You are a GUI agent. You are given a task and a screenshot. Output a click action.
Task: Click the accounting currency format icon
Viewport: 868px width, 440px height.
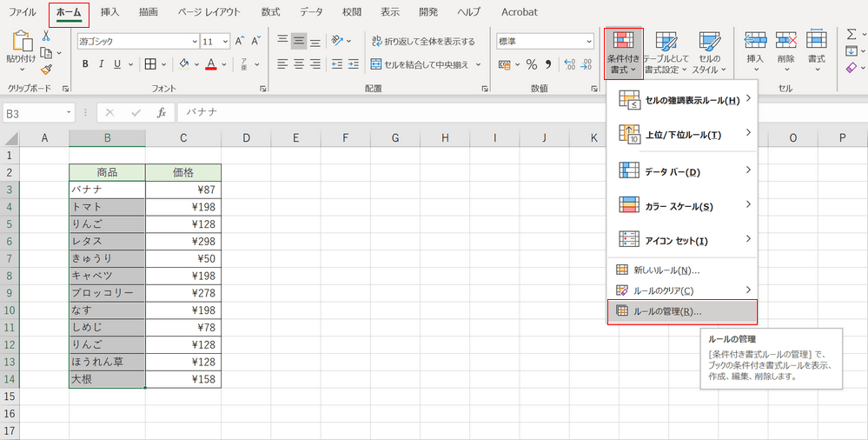click(504, 65)
